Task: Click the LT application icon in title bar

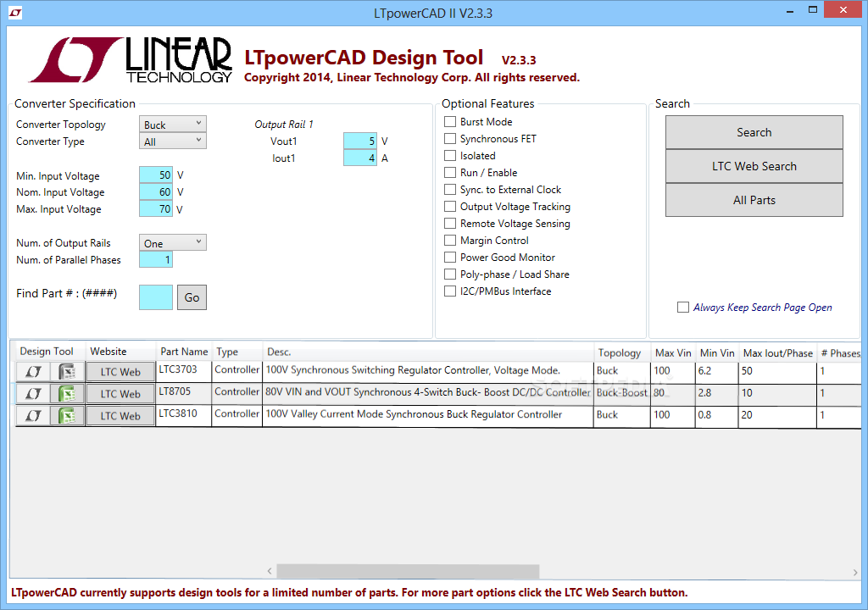Action: tap(15, 12)
